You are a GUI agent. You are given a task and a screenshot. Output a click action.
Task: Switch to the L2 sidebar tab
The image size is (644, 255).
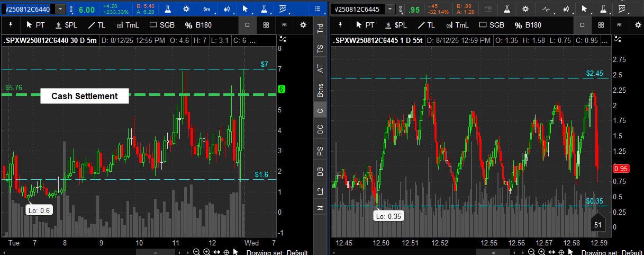pos(320,191)
